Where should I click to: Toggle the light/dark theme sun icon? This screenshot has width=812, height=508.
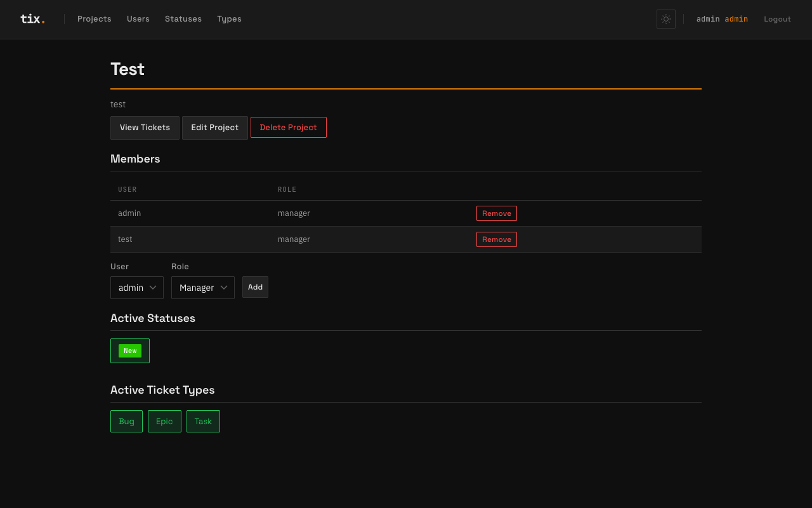666,19
